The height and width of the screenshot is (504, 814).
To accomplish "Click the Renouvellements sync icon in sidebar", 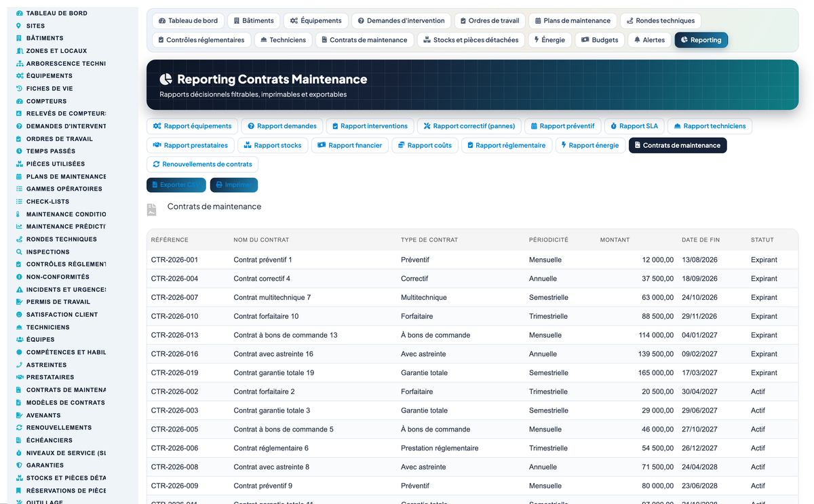I will click(19, 427).
